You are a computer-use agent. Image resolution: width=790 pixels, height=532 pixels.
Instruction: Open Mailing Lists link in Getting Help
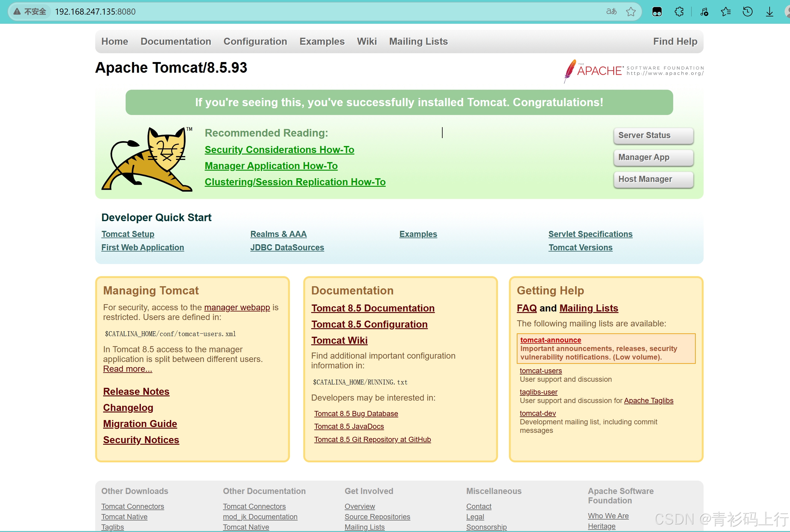(588, 308)
